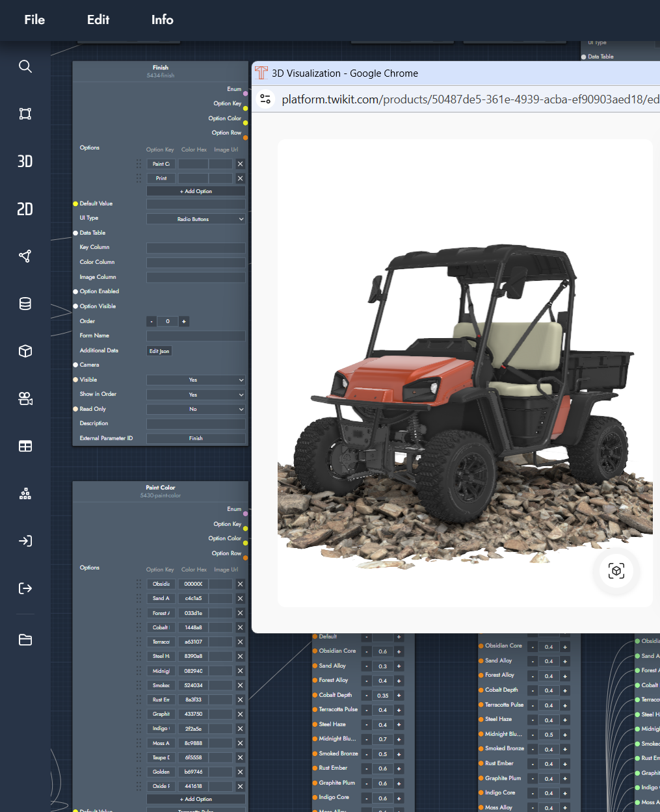Open the search tool in sidebar

point(25,66)
